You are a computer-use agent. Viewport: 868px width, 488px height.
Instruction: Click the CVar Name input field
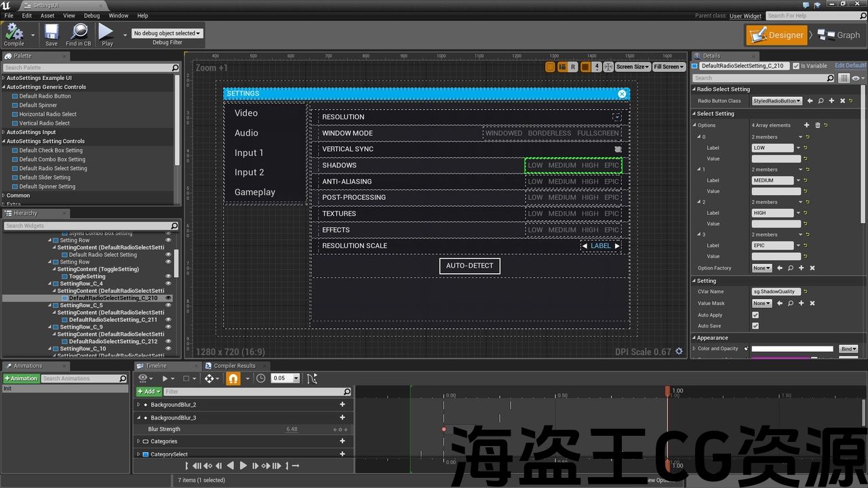(x=776, y=291)
